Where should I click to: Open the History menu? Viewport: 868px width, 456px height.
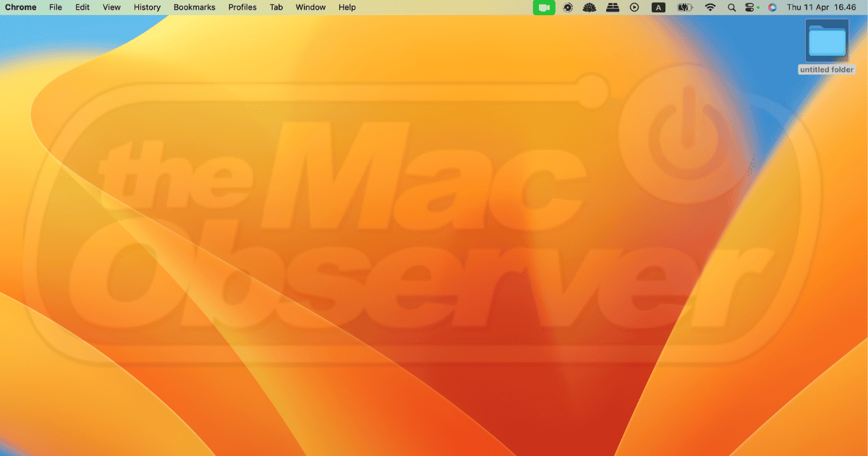tap(147, 7)
